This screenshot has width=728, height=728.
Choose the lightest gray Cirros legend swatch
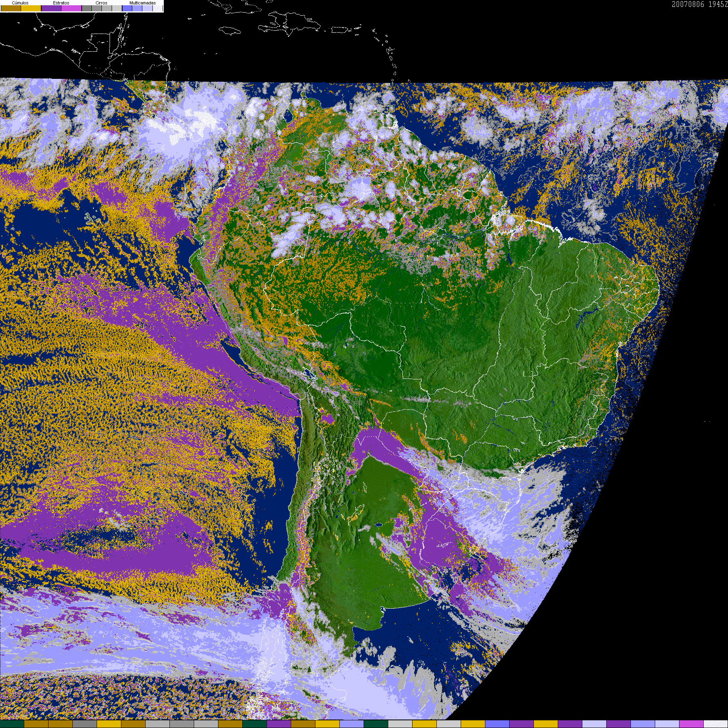tap(117, 8)
